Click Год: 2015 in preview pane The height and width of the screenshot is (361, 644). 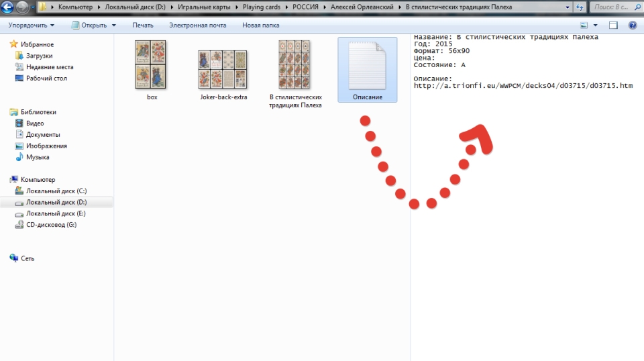coord(433,44)
